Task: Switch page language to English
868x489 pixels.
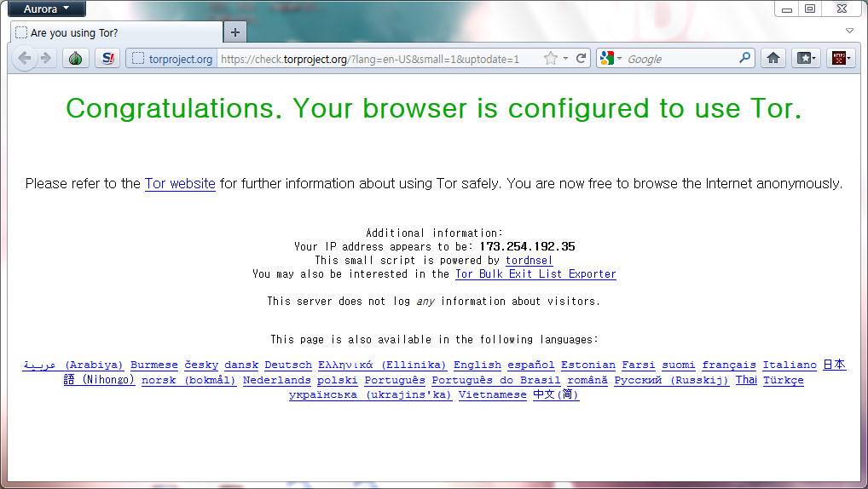Action: point(477,365)
